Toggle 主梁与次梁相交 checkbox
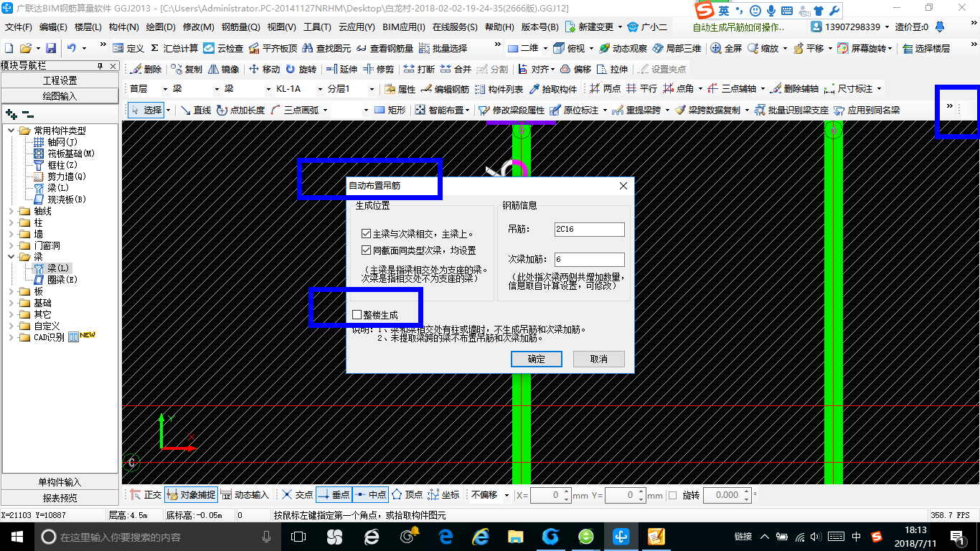This screenshot has width=980, height=551. [367, 234]
